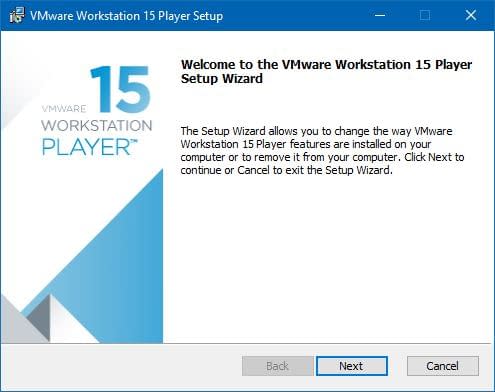The height and width of the screenshot is (392, 495).
Task: Click the Workstation Player 15 logo graphic
Action: (x=97, y=110)
